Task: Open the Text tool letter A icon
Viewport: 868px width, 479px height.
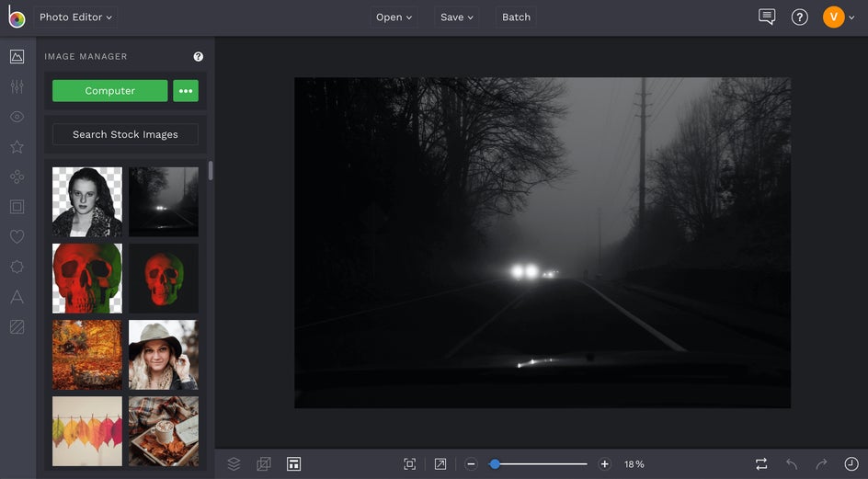Action: click(17, 297)
